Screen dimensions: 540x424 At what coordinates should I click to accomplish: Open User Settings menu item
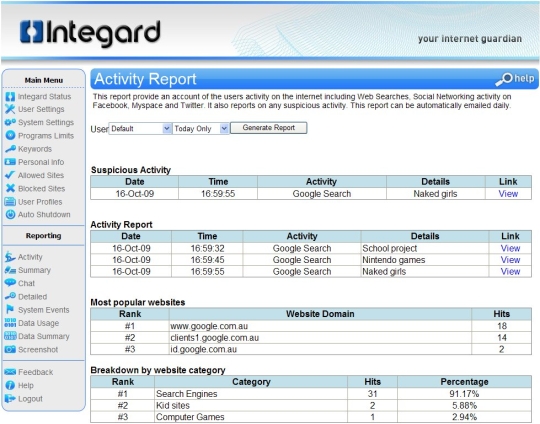pos(41,109)
